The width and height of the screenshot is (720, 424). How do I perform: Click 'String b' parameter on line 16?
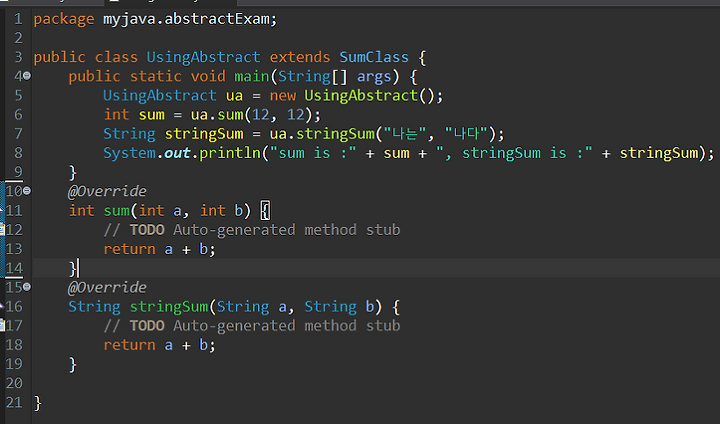[339, 306]
